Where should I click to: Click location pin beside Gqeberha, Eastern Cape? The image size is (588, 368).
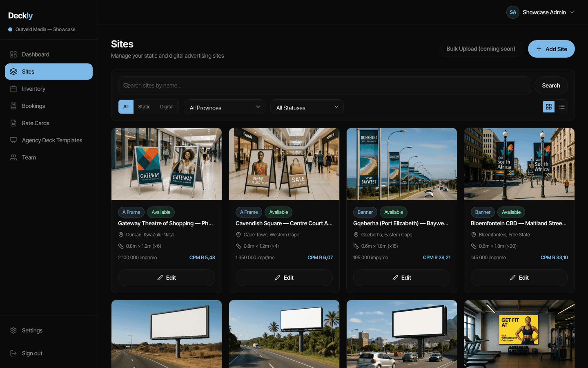click(x=356, y=235)
